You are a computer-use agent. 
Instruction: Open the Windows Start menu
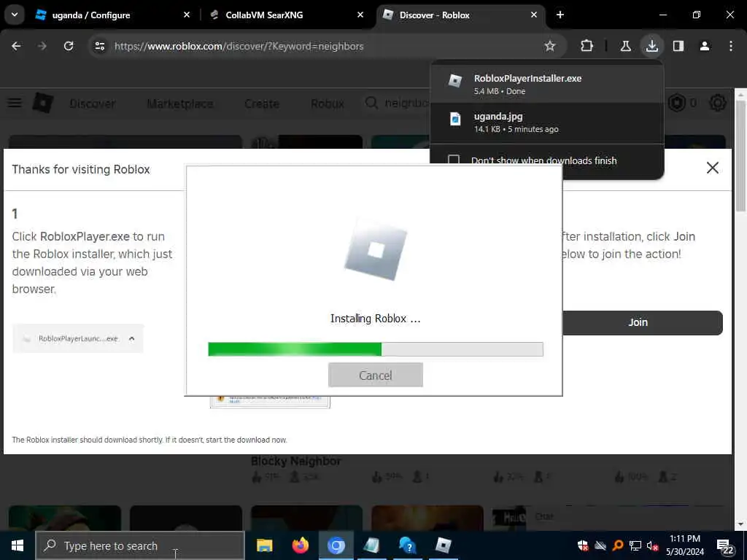pos(18,545)
